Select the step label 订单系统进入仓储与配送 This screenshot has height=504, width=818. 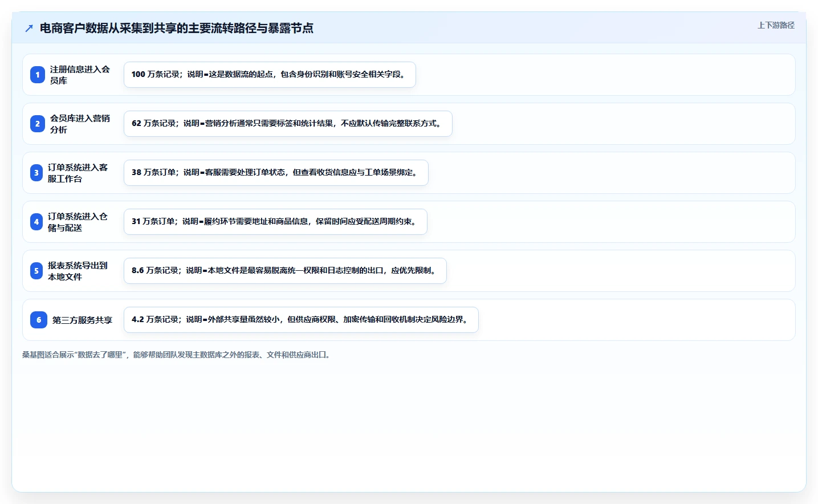pos(78,222)
